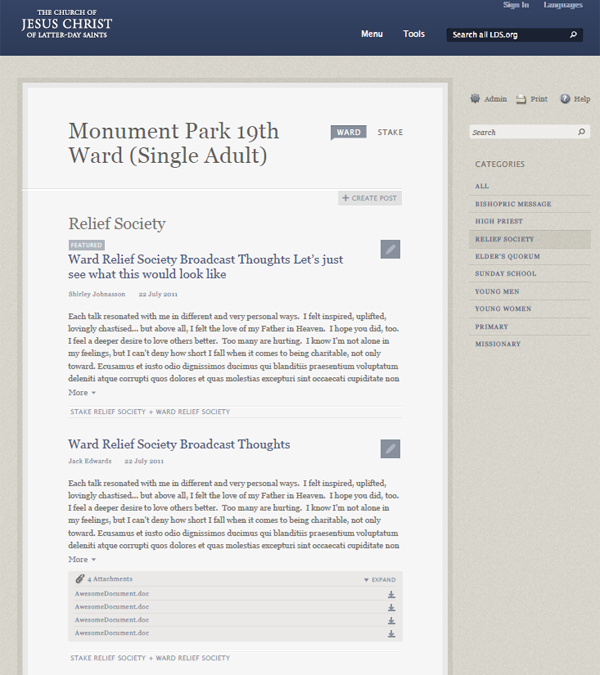The image size is (600, 675).
Task: Click the Help question mark icon
Action: point(565,99)
